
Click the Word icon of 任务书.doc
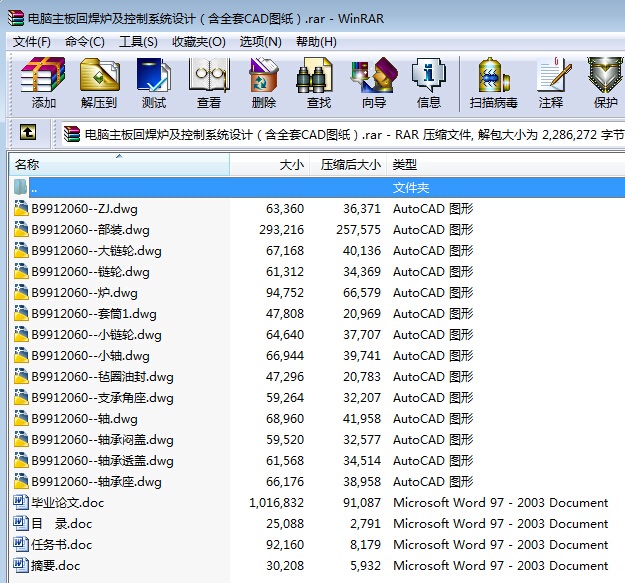click(x=21, y=544)
